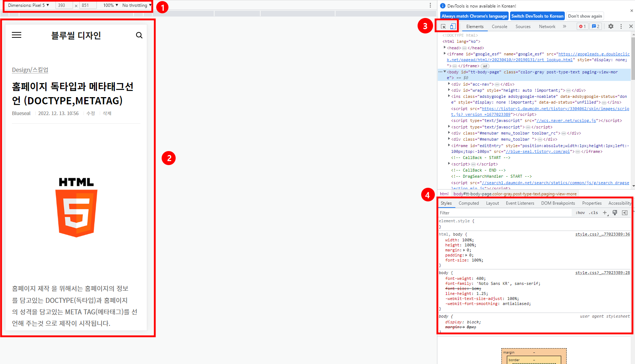The height and width of the screenshot is (364, 635).
Task: Click the blue message count badge
Action: click(x=596, y=26)
